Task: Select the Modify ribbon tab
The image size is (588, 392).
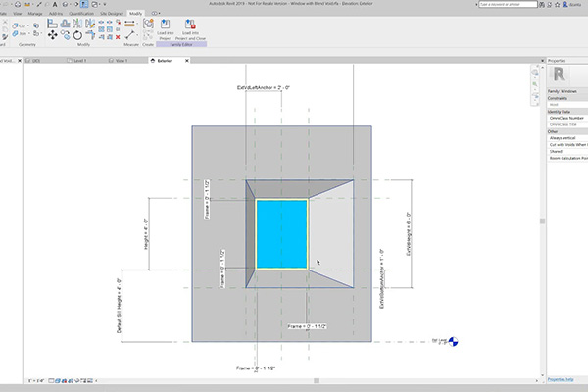Action: (x=135, y=14)
